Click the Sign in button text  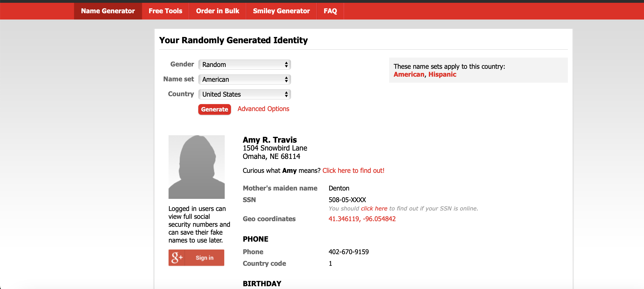pos(204,258)
